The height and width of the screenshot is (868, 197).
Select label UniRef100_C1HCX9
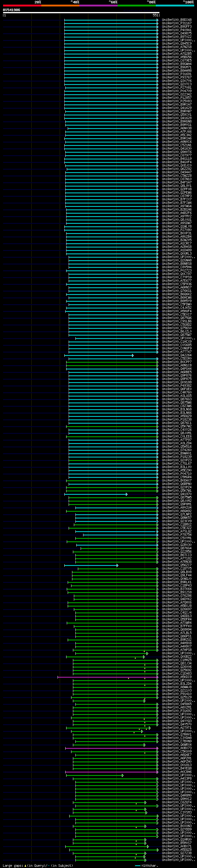tap(176, 342)
